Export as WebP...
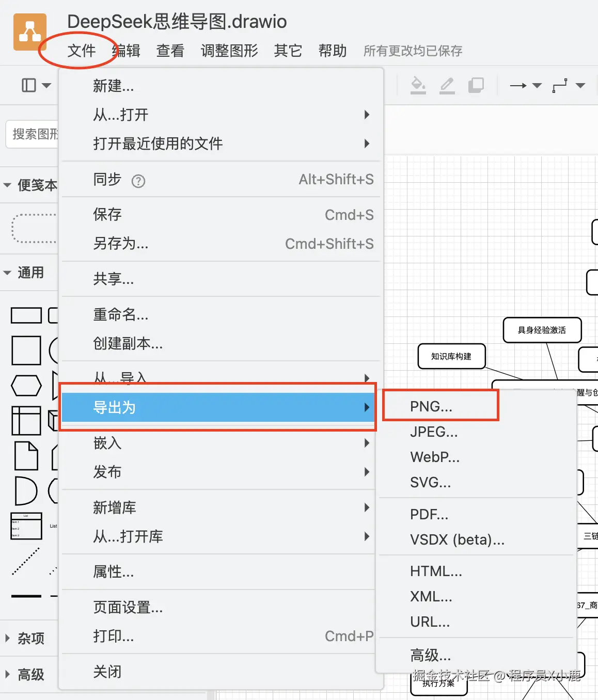 tap(476, 457)
